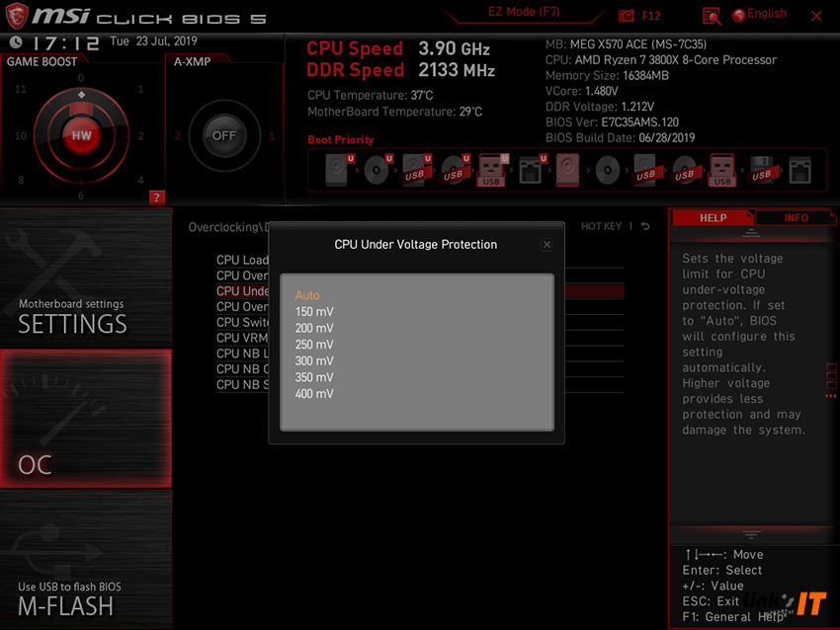Image resolution: width=840 pixels, height=630 pixels.
Task: Select the first optical drive boot device icon
Action: 378,170
